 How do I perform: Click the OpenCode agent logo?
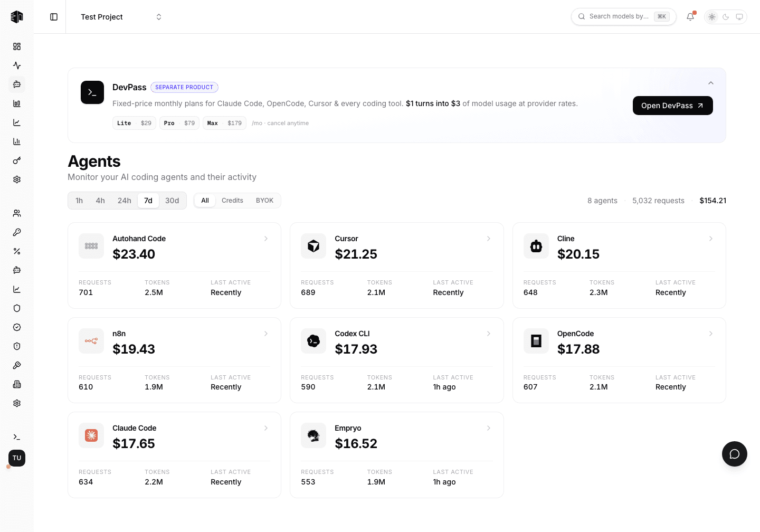click(536, 341)
